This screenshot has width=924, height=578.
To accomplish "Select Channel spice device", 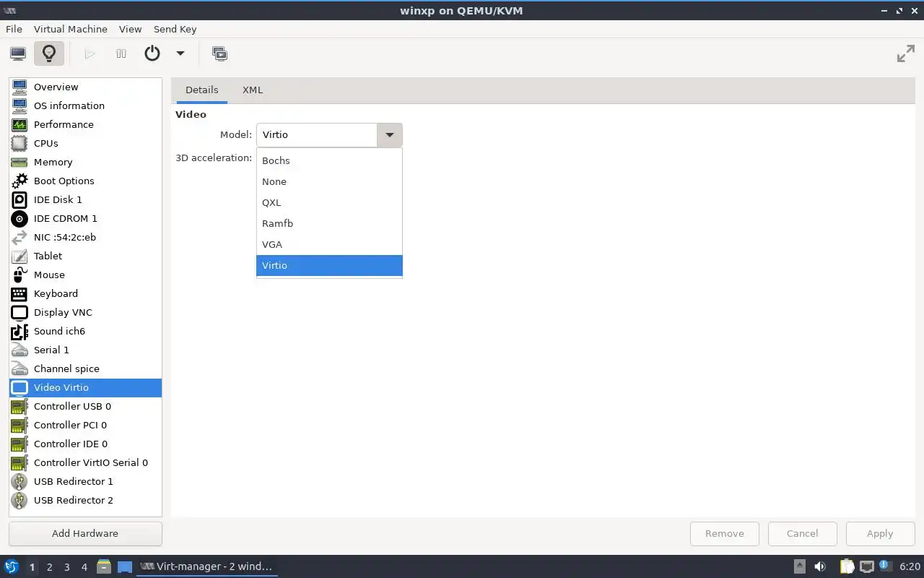I will pos(85,368).
